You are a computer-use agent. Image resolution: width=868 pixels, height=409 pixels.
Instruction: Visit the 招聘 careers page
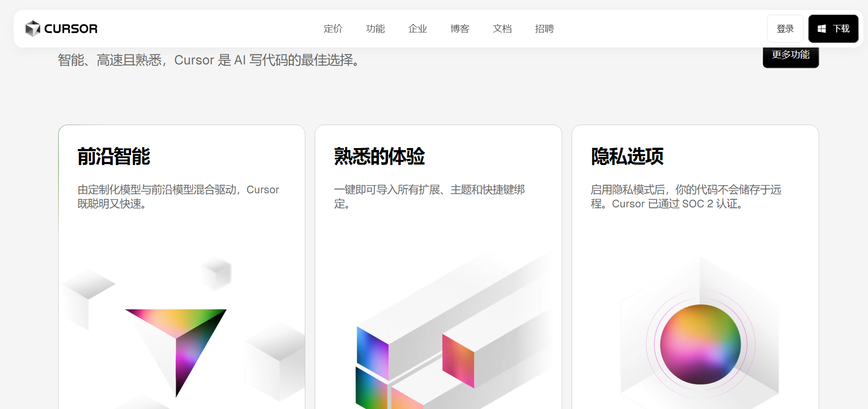544,29
